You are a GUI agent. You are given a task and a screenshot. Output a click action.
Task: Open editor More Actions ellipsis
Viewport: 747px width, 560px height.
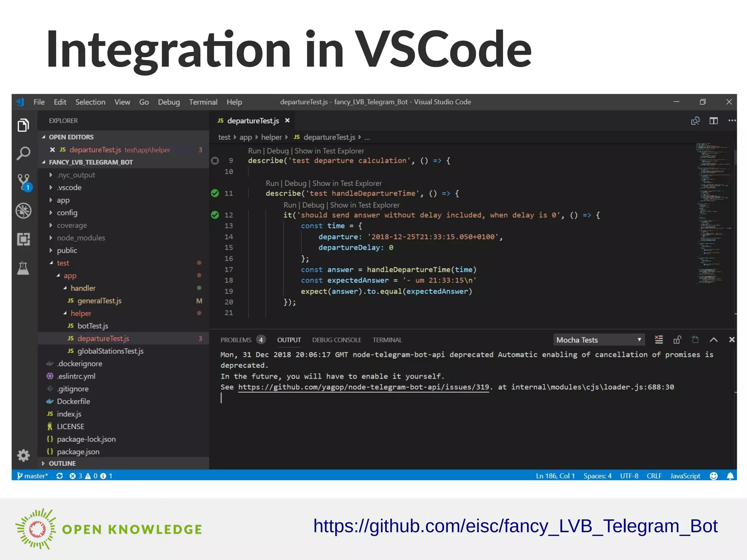(x=732, y=121)
